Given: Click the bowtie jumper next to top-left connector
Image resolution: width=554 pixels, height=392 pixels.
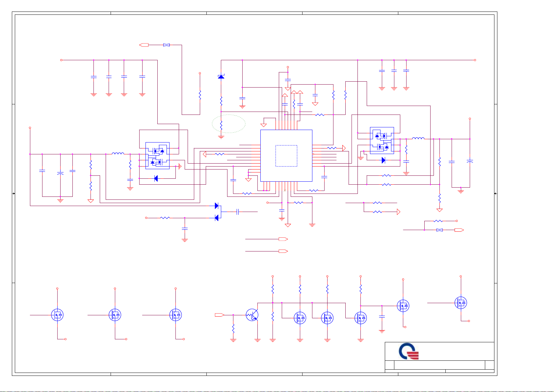Looking at the screenshot, I should click(x=167, y=45).
